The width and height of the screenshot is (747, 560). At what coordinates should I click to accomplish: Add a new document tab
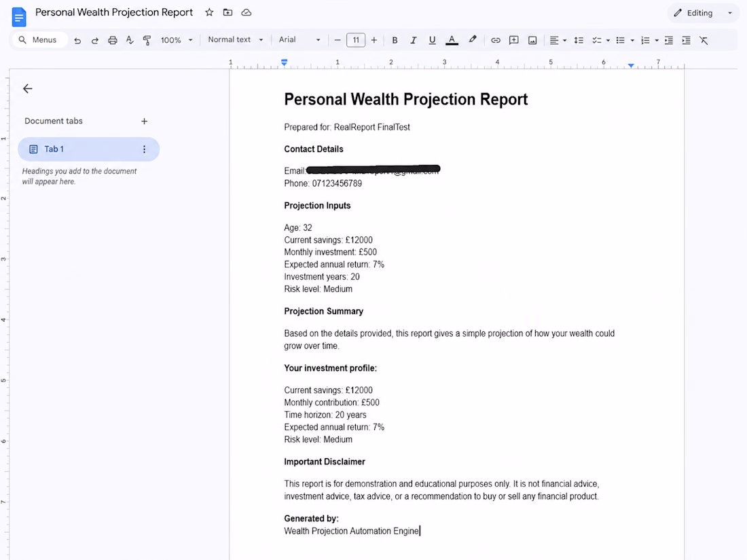pyautogui.click(x=145, y=122)
